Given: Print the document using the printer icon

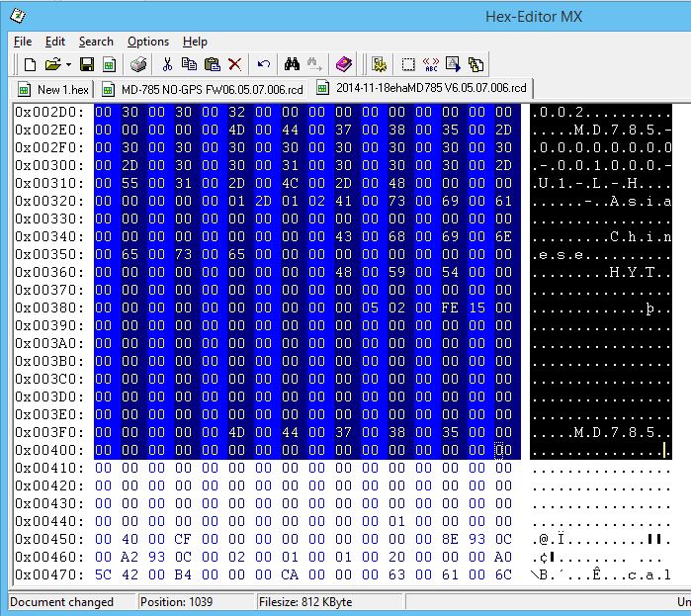Looking at the screenshot, I should click(138, 65).
